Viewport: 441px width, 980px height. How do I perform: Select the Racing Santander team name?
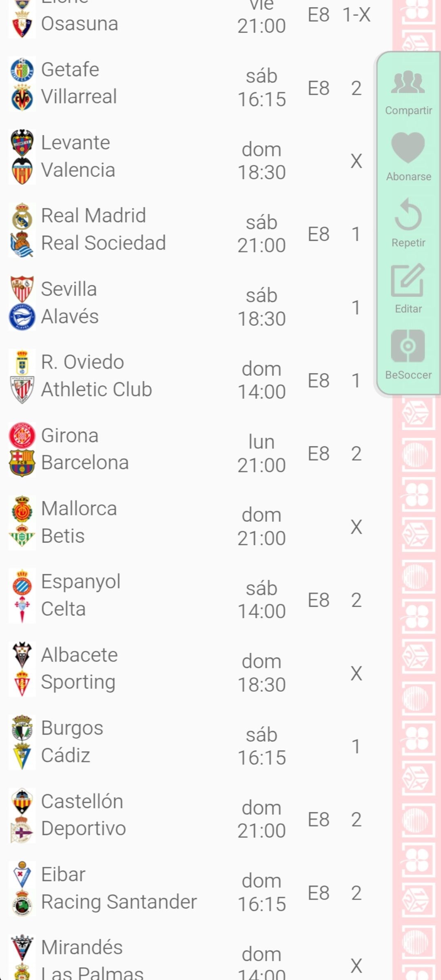(119, 902)
